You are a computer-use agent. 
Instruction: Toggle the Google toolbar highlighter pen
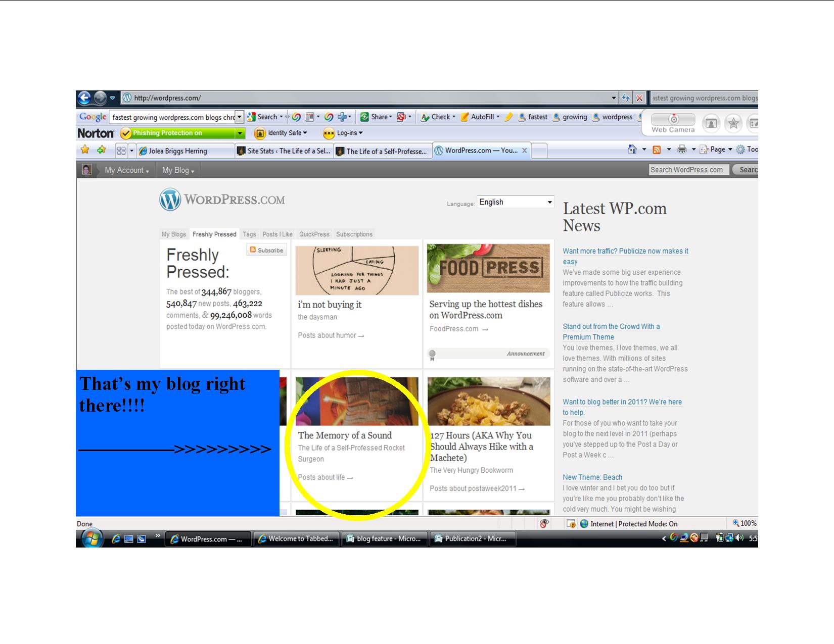[x=508, y=117]
